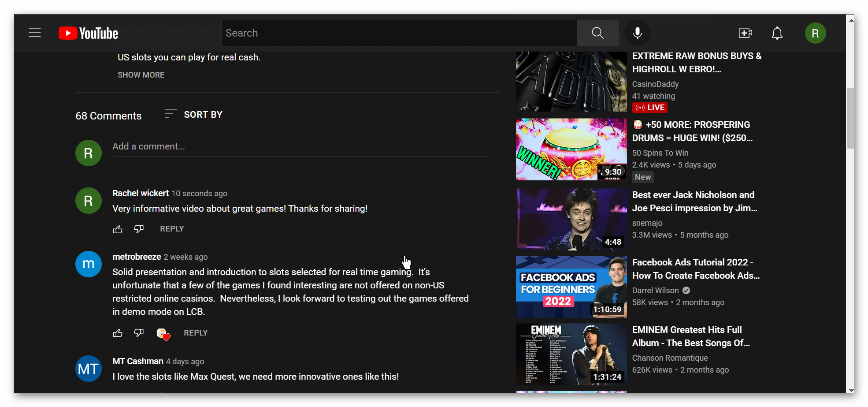Click the verified badge next to Darrel Wilson
Image resolution: width=868 pixels, height=407 pixels.
686,291
